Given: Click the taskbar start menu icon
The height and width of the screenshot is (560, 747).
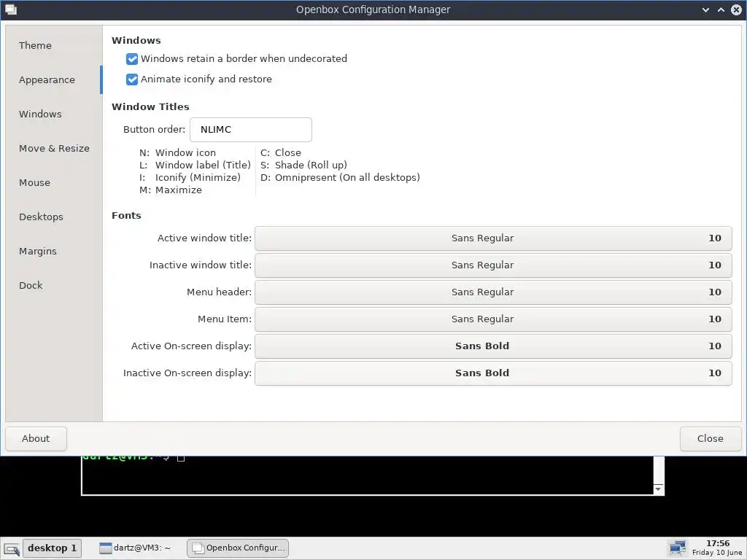Looking at the screenshot, I should click(12, 548).
